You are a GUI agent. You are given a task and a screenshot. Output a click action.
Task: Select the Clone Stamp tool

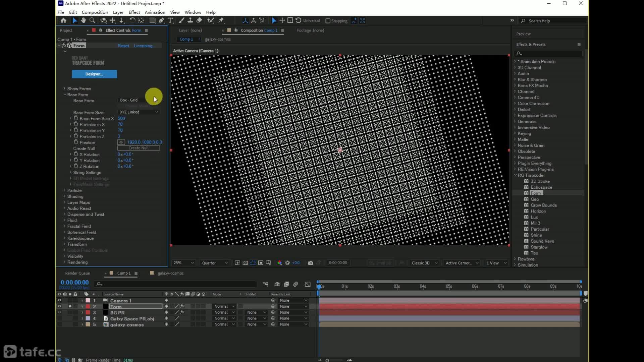pos(190,20)
